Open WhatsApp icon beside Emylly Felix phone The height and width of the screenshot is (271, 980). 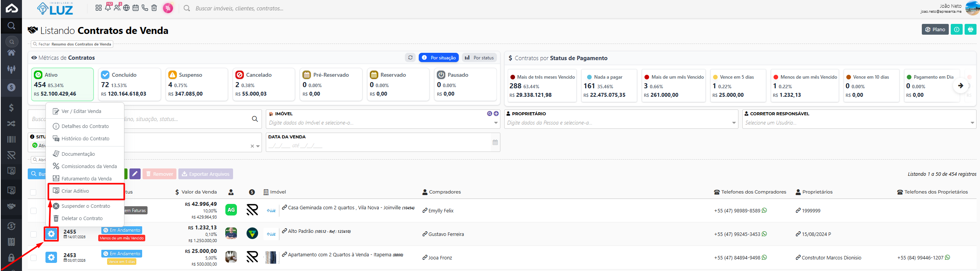tap(764, 210)
